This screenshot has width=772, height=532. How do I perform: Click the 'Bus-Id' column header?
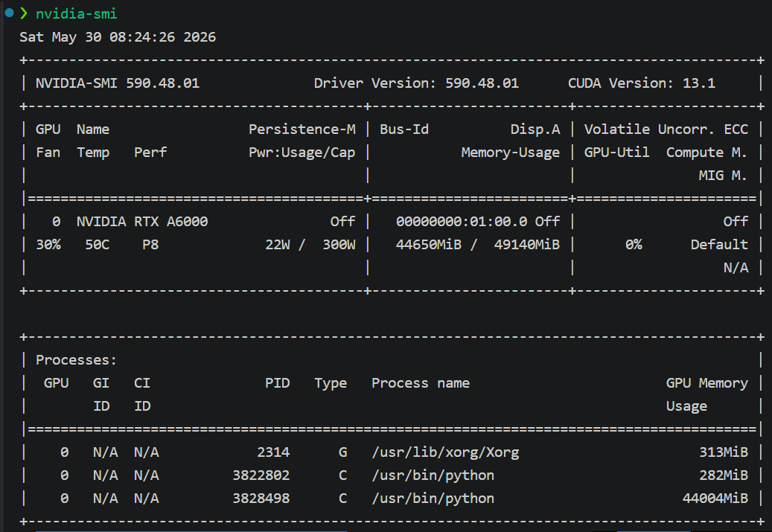[x=404, y=129]
